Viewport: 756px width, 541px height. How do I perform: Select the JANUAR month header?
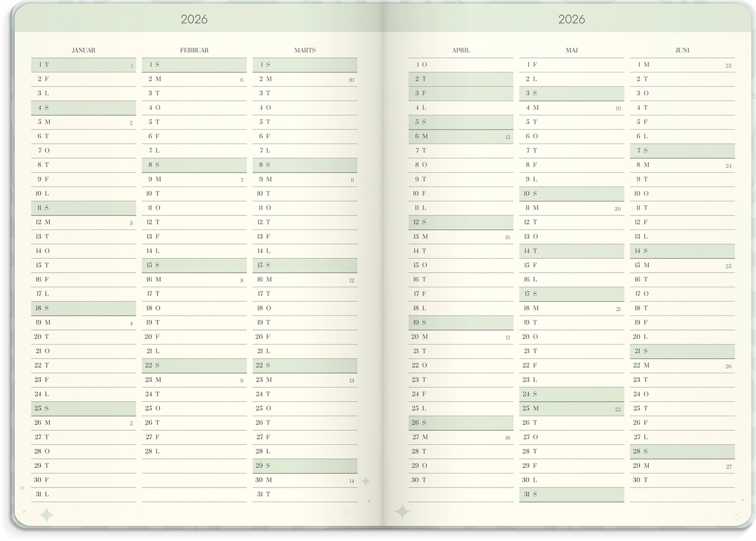[x=84, y=50]
